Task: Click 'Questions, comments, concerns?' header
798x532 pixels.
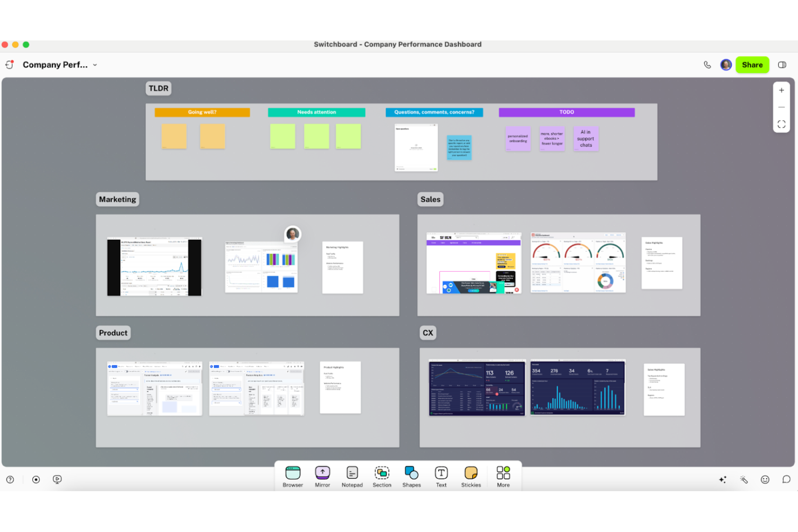Action: (434, 112)
